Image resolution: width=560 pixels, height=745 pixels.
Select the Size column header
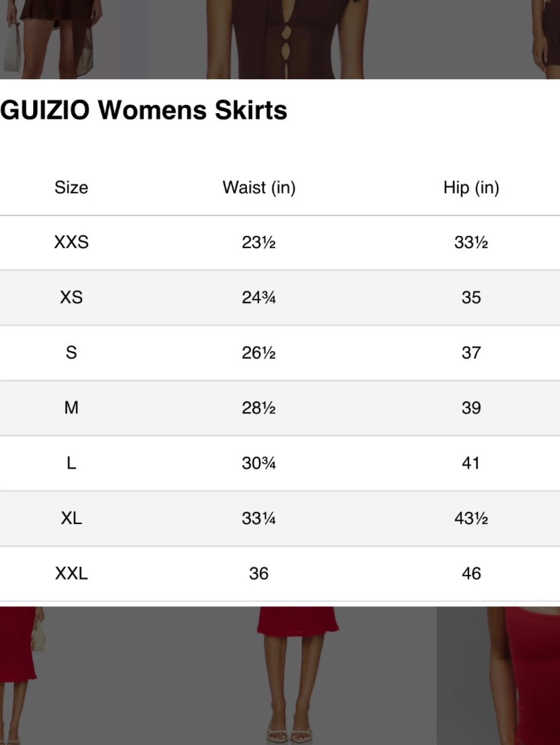click(x=71, y=187)
